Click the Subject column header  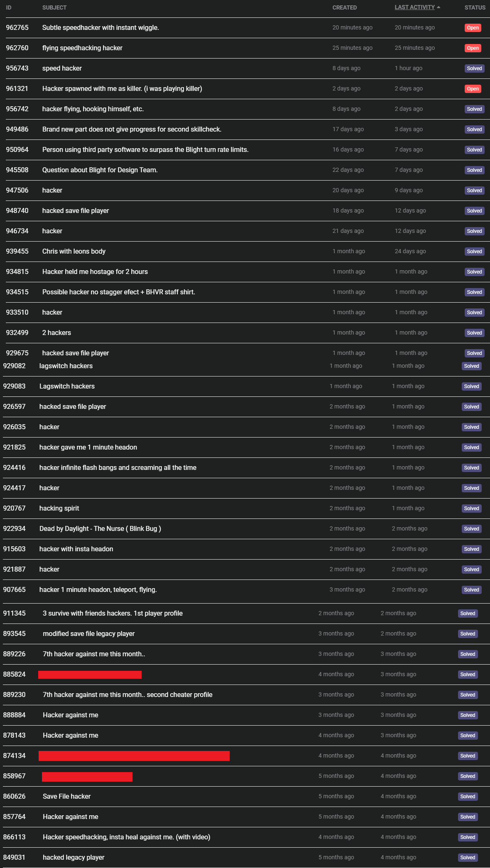54,7
